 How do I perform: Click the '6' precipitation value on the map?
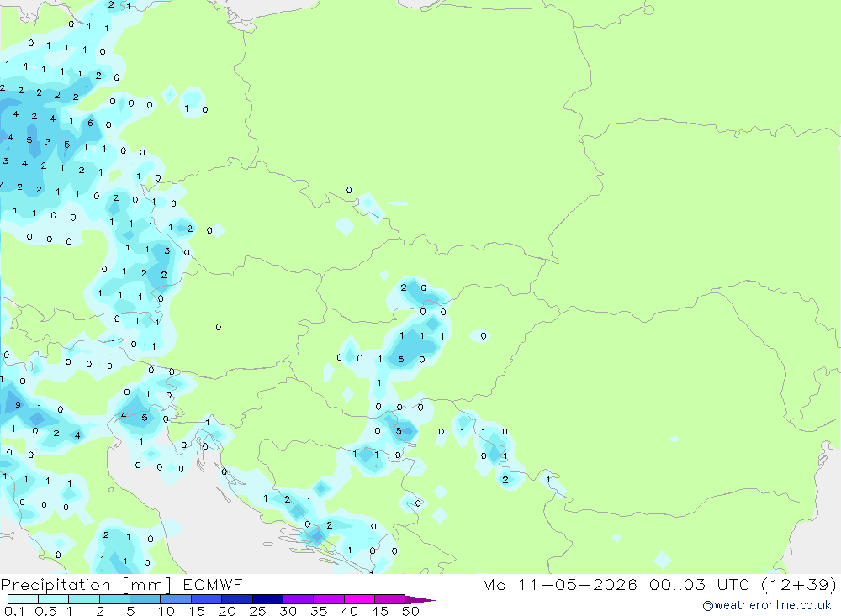(90, 123)
